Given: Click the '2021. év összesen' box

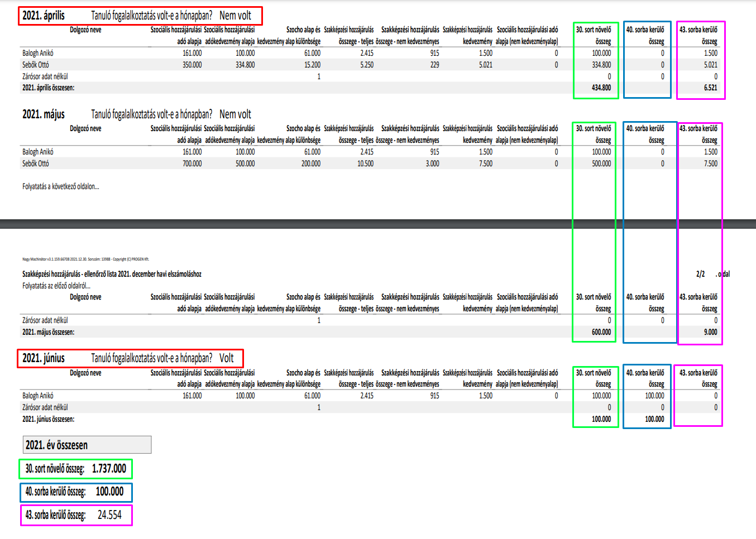Looking at the screenshot, I should [x=87, y=445].
